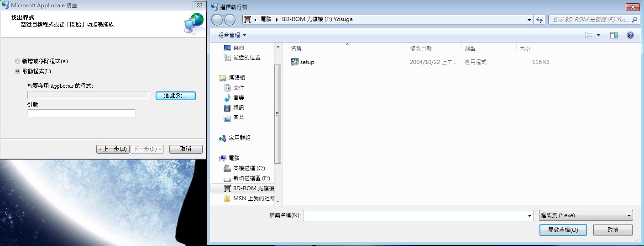Expand filename history dropdown arrow
The image size is (644, 246).
(x=529, y=215)
